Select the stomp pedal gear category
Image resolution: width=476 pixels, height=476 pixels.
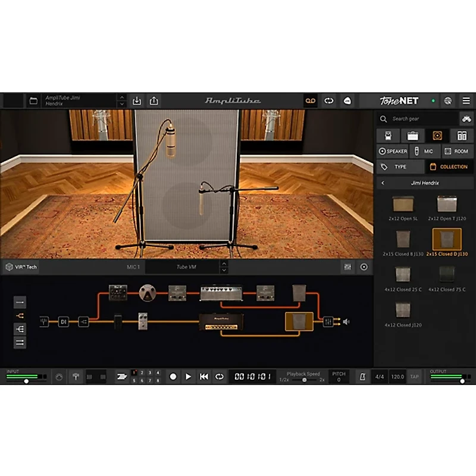[x=389, y=136]
